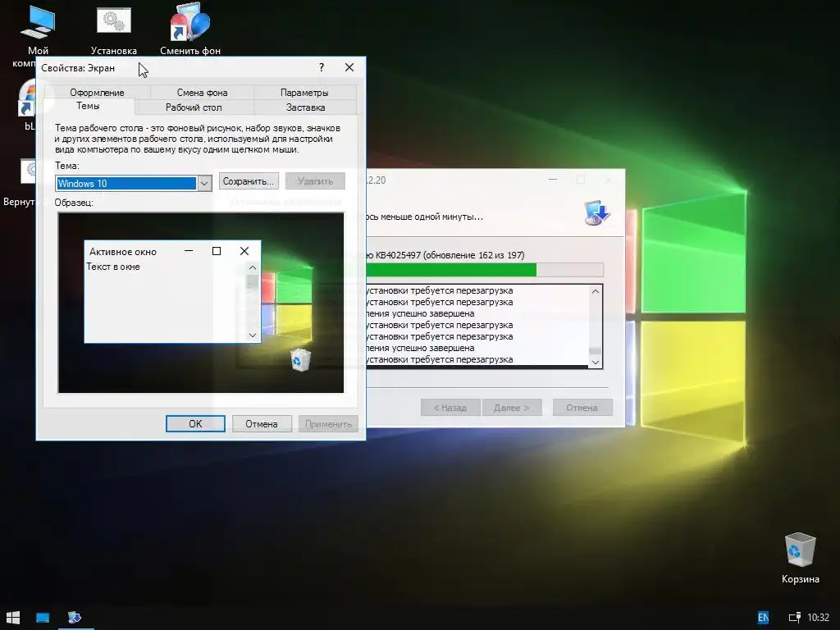Click the sample window scroll-up arrow
The height and width of the screenshot is (630, 840).
(253, 267)
